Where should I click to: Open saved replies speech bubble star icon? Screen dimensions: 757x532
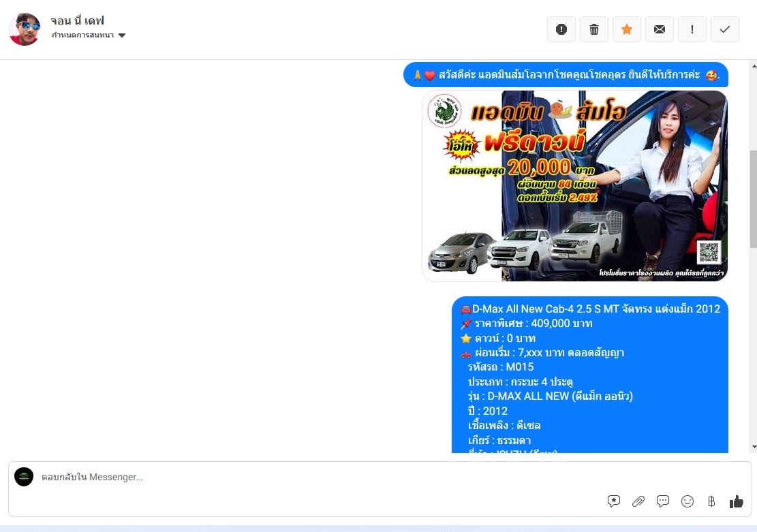(x=614, y=501)
